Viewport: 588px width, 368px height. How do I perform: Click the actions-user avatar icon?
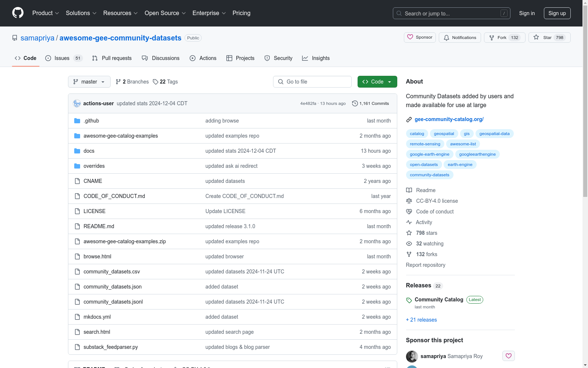click(x=77, y=103)
